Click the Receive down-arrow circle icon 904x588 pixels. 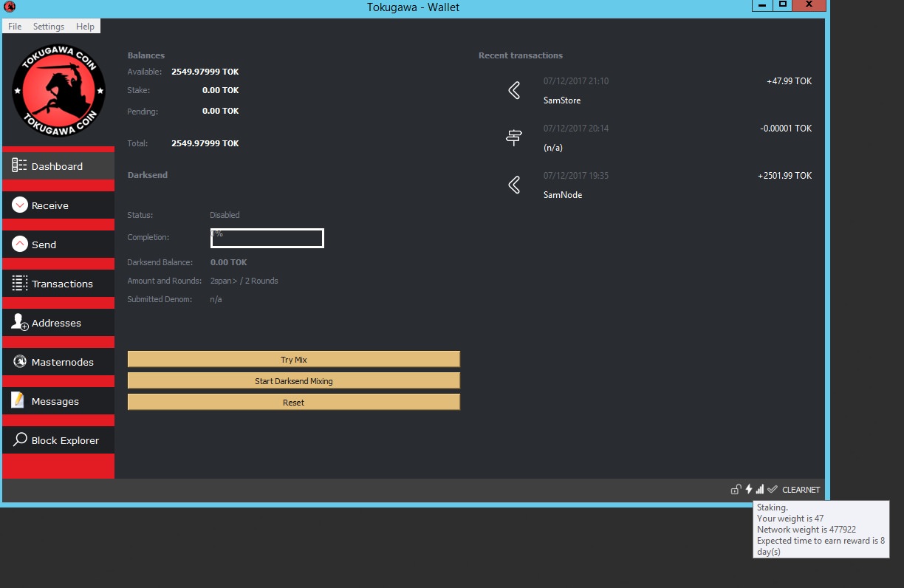pyautogui.click(x=20, y=205)
